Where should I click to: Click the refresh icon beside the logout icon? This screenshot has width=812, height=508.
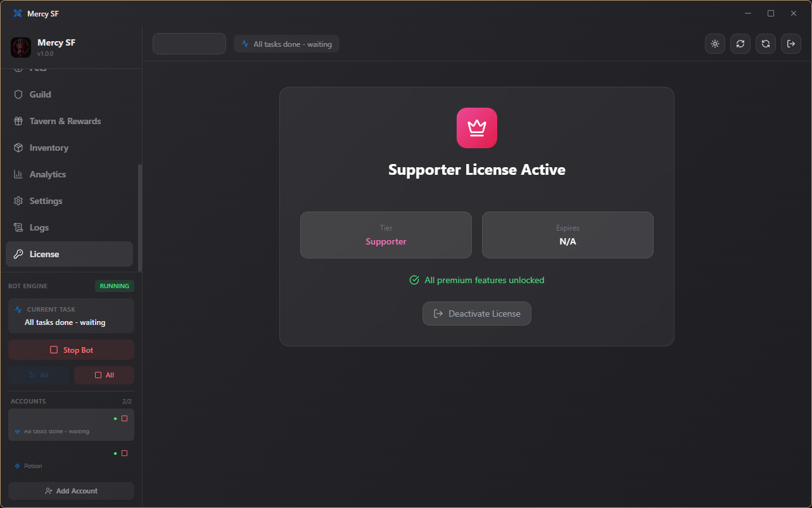pyautogui.click(x=766, y=44)
